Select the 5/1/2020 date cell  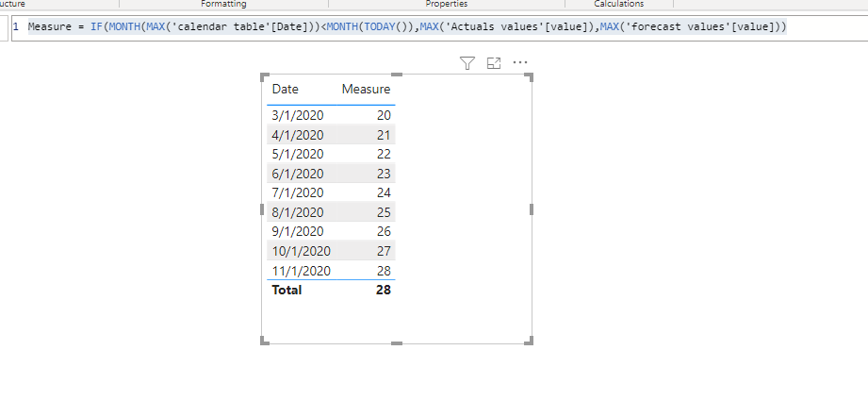click(x=298, y=154)
